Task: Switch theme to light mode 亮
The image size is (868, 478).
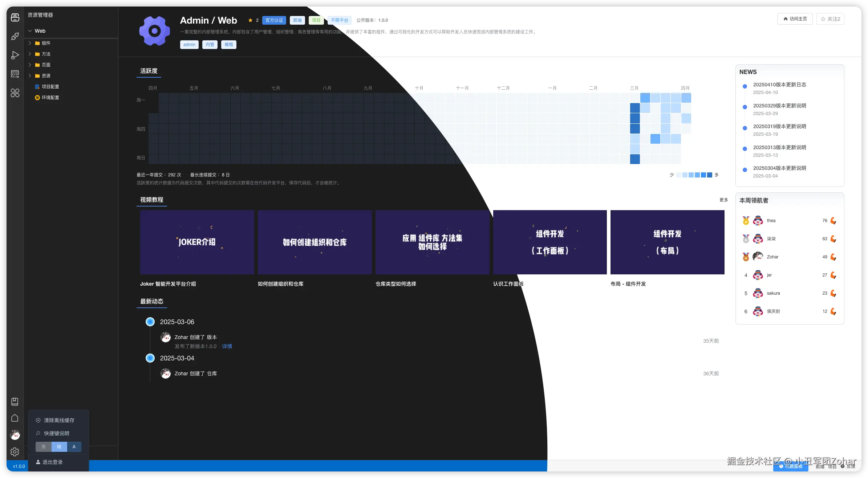Action: pyautogui.click(x=44, y=447)
